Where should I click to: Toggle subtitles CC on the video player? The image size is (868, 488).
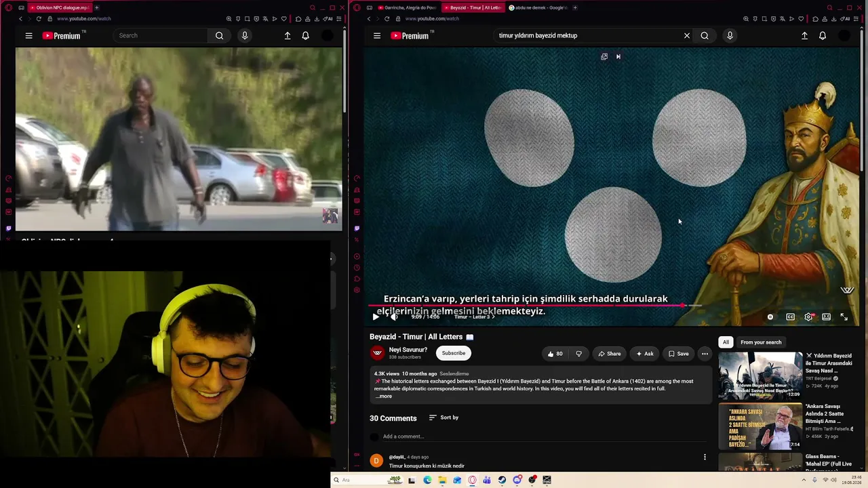790,317
